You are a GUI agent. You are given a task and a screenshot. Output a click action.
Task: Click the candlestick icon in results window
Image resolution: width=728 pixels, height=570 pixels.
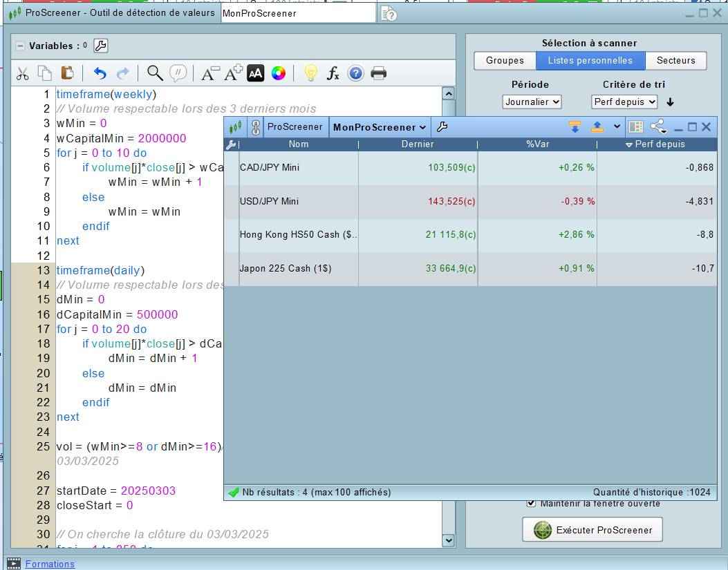click(x=235, y=126)
